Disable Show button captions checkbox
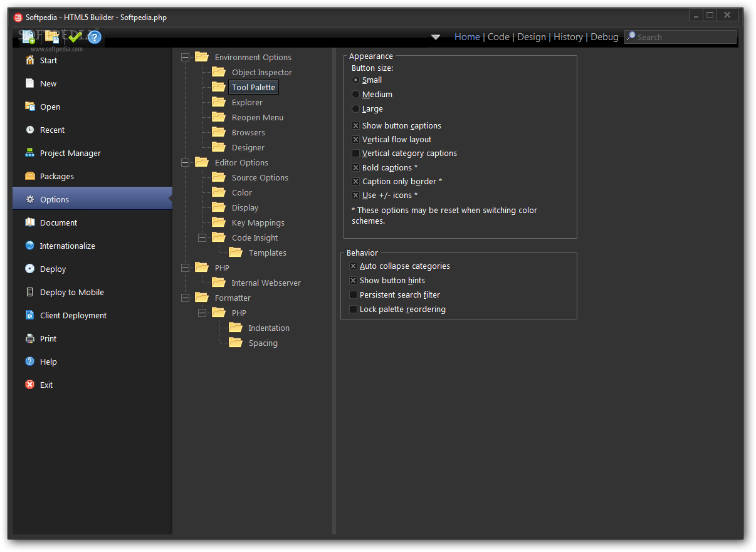The width and height of the screenshot is (756, 552). (356, 126)
